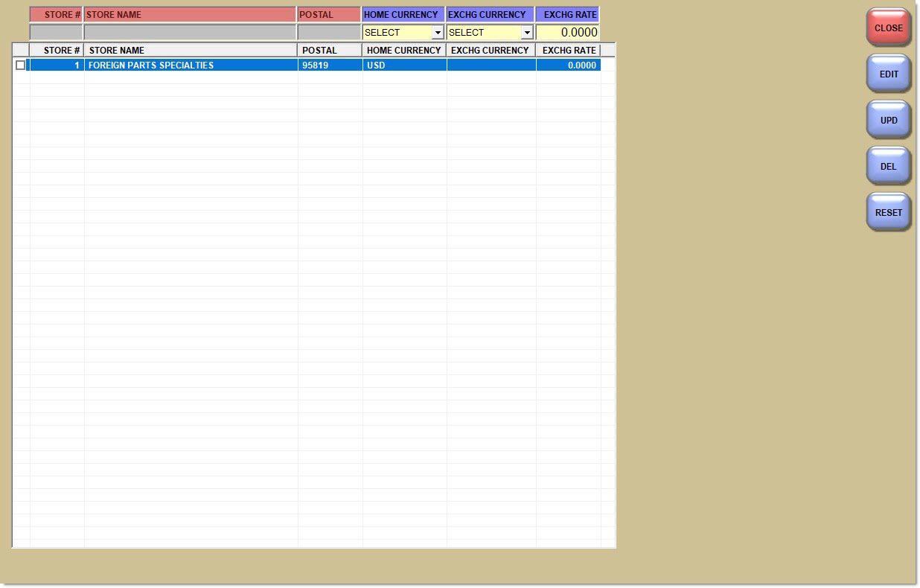Select the FOREIGN PARTS SPECIALTIES row
The width and height of the screenshot is (920, 588).
191,65
